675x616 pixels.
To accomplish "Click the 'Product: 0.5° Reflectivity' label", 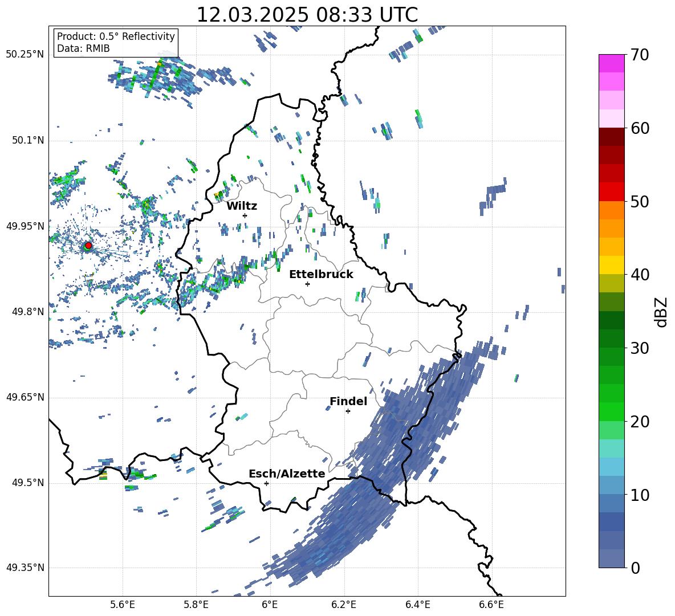I will tap(116, 36).
